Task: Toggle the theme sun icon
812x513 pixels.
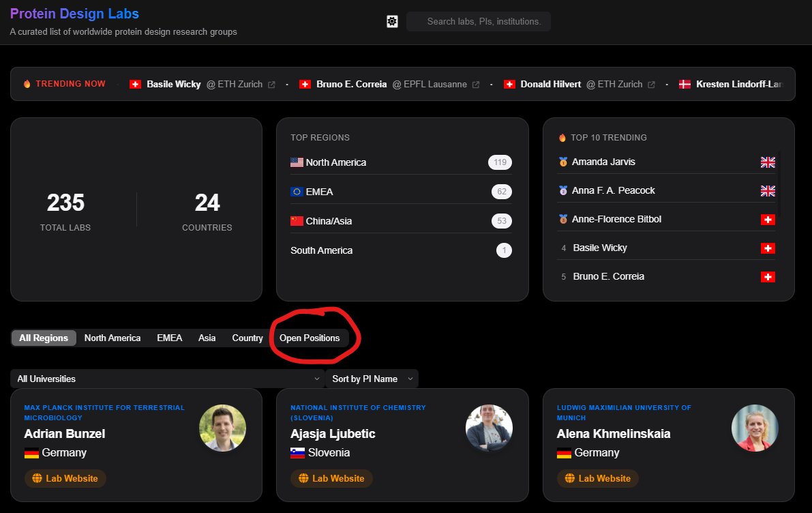Action: point(392,21)
